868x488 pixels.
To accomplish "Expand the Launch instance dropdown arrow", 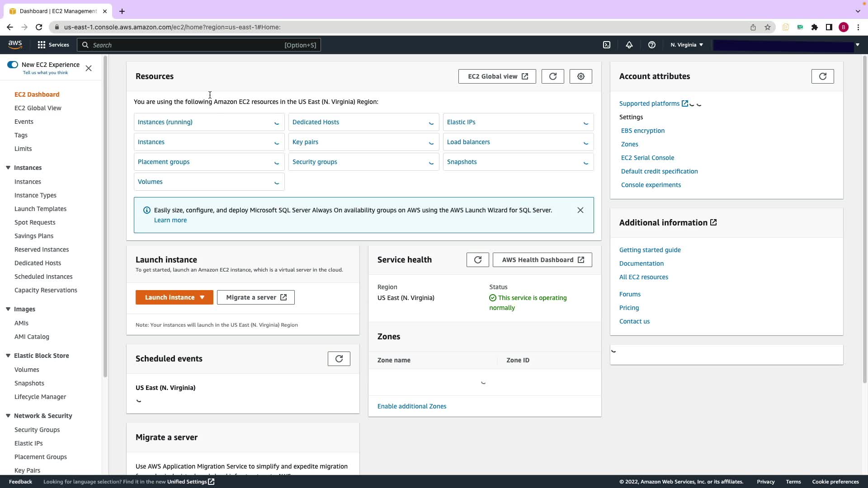I will click(x=202, y=297).
